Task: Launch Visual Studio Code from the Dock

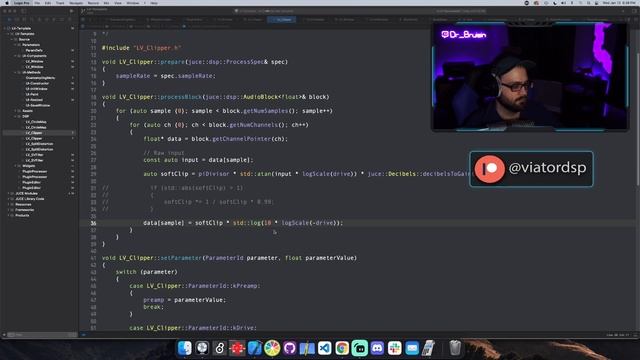Action: point(324,348)
